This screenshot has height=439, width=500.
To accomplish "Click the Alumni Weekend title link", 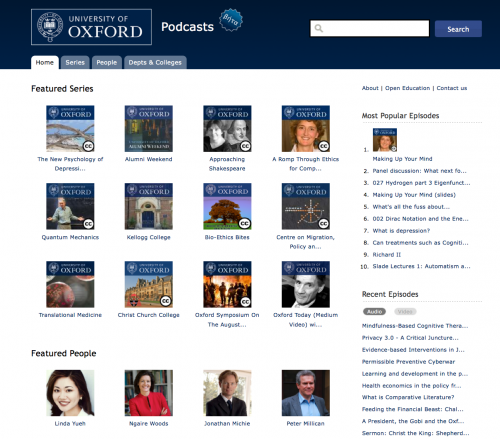I will [x=149, y=159].
